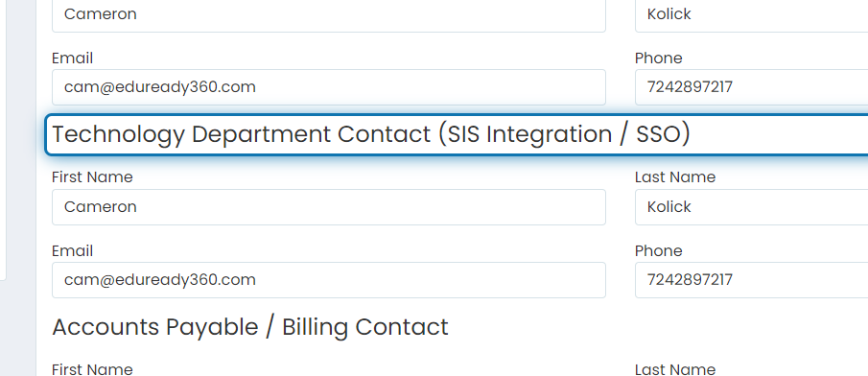Viewport: 868px width, 376px height.
Task: Click Last Name label under Technology Department
Action: coord(675,177)
